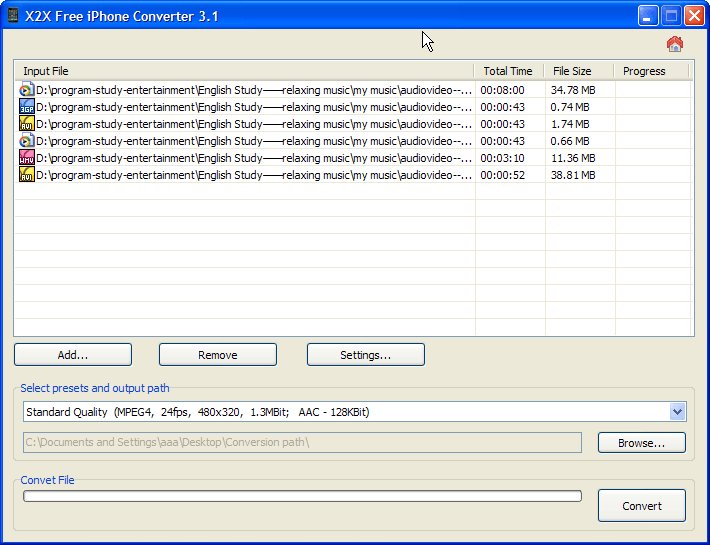Select the file row with duration 00:08:00

353,90
